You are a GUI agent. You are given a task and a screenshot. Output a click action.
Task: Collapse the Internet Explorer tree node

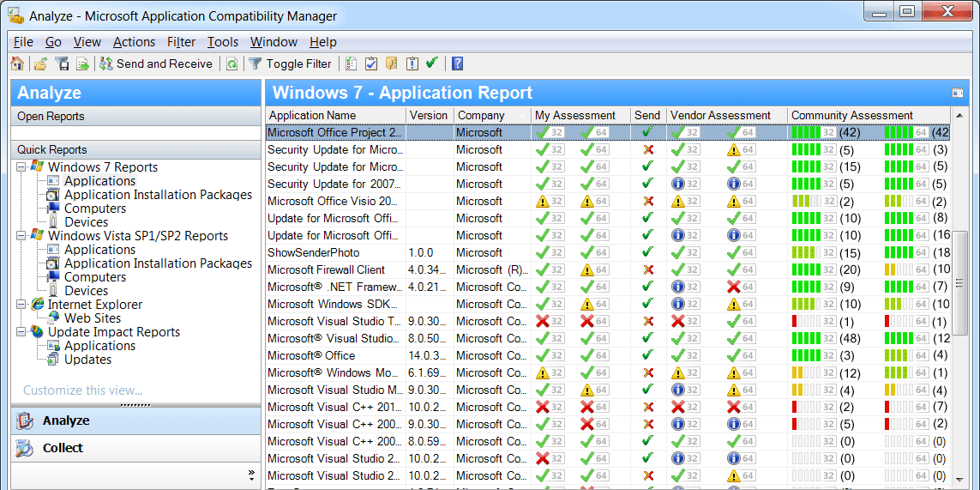21,305
